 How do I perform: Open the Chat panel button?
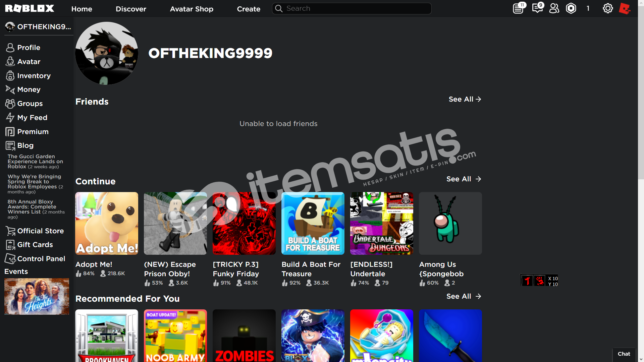[624, 354]
